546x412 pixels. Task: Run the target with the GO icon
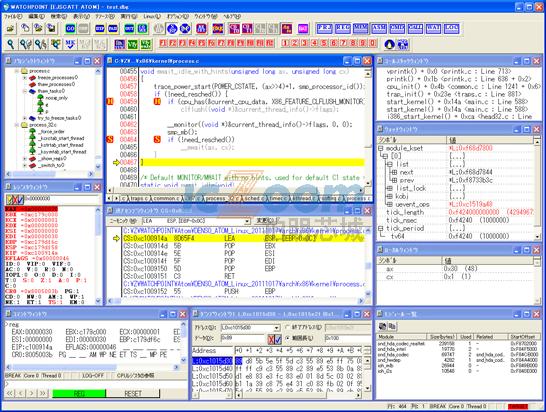(70, 28)
